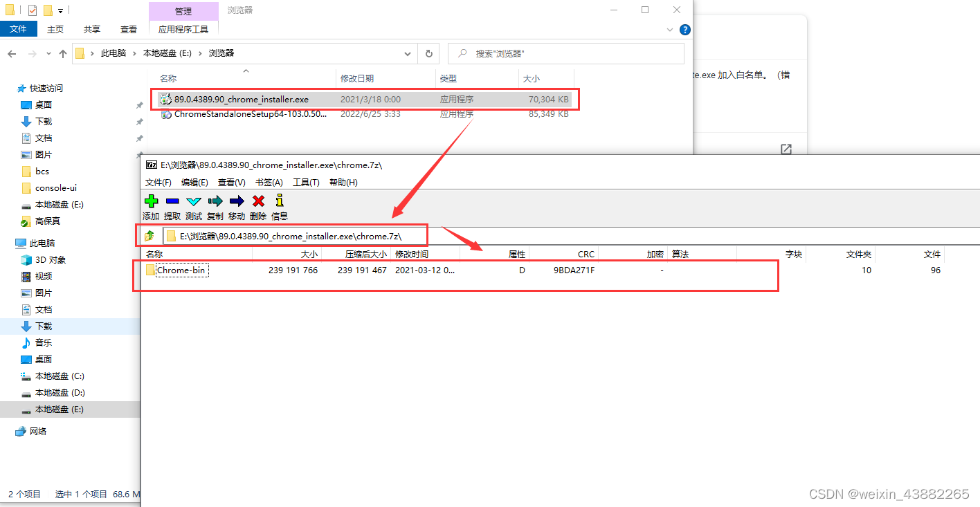Click the 7-Zip Copy (复制) icon

click(215, 201)
